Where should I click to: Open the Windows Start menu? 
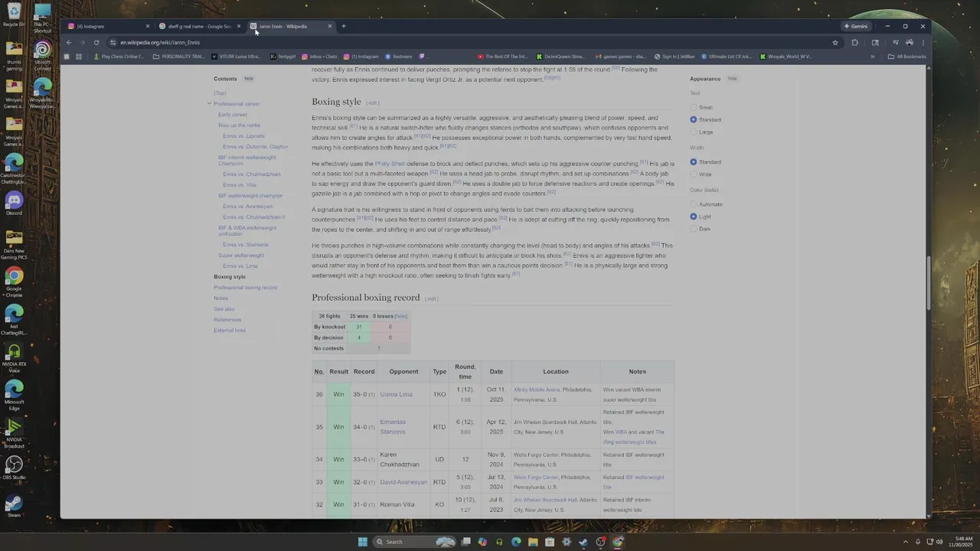click(x=363, y=542)
